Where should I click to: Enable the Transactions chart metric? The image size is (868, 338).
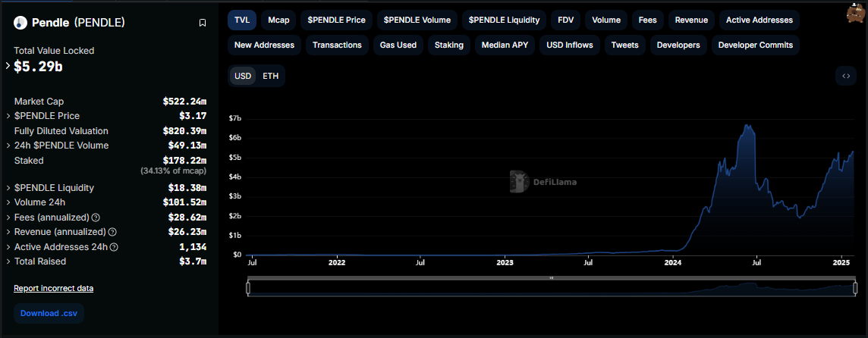pos(337,45)
